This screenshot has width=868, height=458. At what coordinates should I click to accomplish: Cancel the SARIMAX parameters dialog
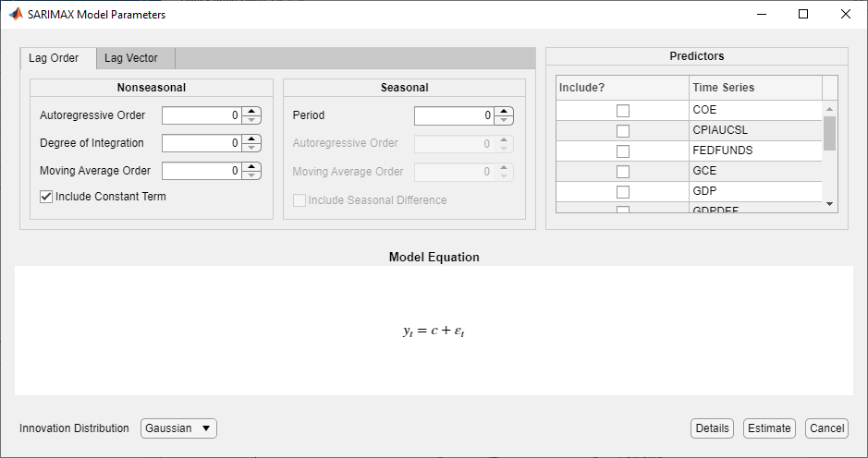coord(826,428)
